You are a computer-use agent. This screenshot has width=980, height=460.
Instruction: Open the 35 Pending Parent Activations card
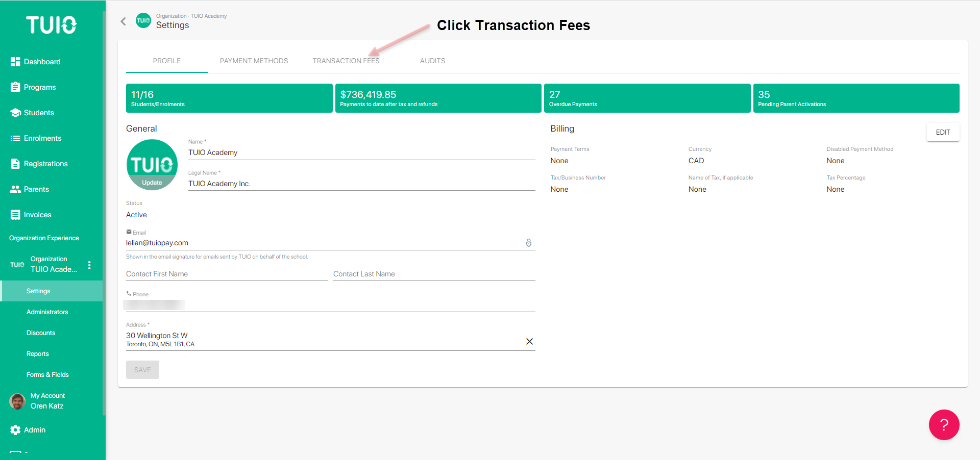pyautogui.click(x=856, y=98)
